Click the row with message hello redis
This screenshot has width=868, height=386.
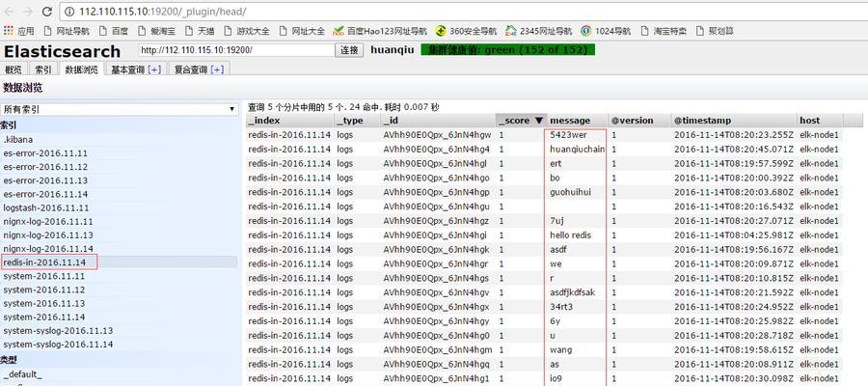545,235
